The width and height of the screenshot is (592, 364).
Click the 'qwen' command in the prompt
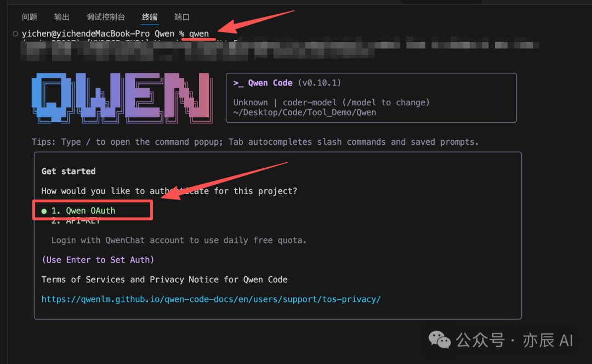[x=198, y=33]
